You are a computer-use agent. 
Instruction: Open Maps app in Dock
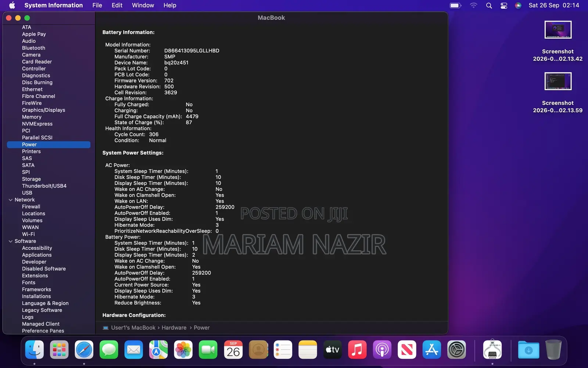[x=158, y=349]
